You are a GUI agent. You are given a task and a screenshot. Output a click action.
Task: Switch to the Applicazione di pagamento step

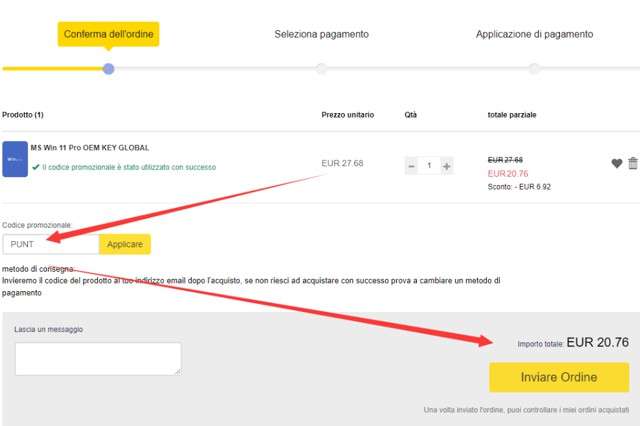pyautogui.click(x=534, y=34)
